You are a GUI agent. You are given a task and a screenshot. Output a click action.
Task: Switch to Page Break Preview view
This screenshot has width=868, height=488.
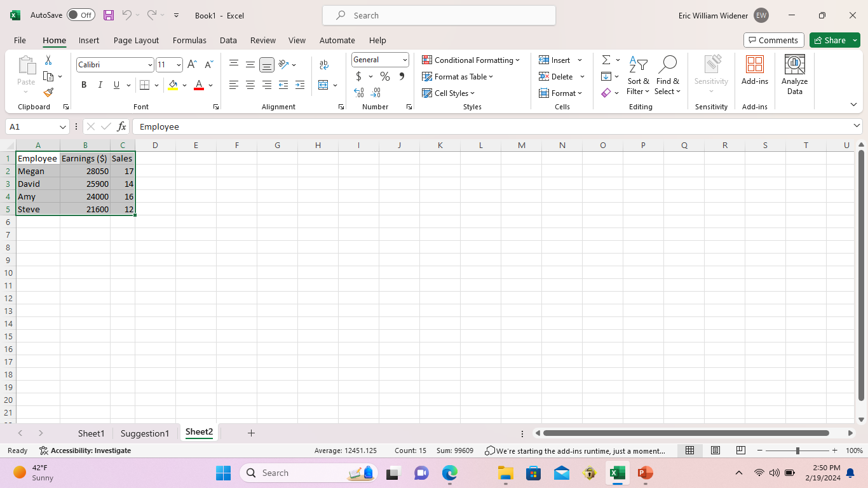click(x=740, y=451)
